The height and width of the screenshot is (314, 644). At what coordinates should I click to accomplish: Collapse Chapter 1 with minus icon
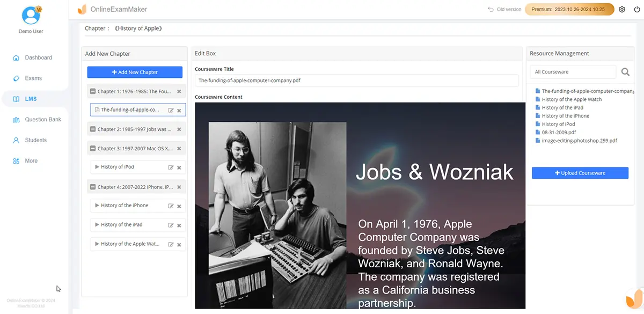pos(93,92)
